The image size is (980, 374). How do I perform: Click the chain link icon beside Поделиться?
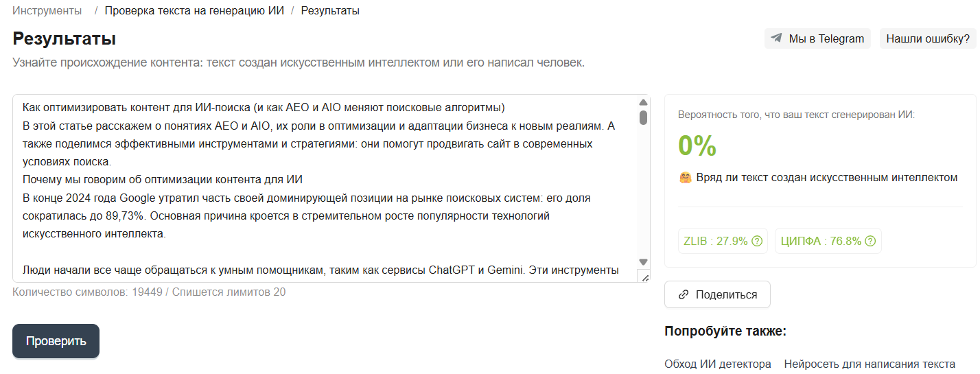683,295
